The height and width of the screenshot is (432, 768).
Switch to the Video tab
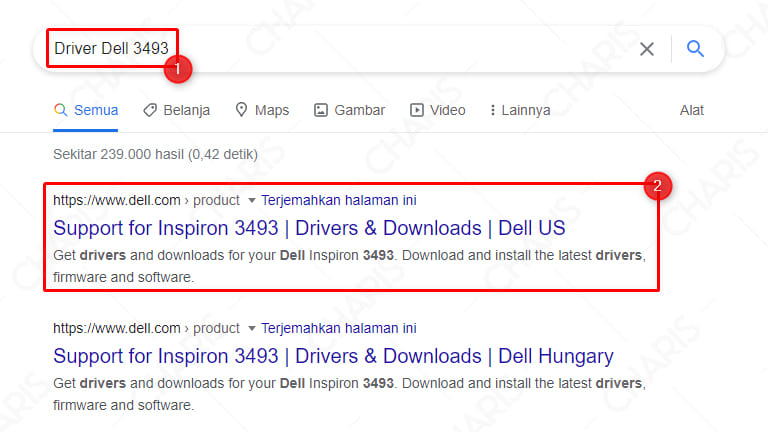437,110
